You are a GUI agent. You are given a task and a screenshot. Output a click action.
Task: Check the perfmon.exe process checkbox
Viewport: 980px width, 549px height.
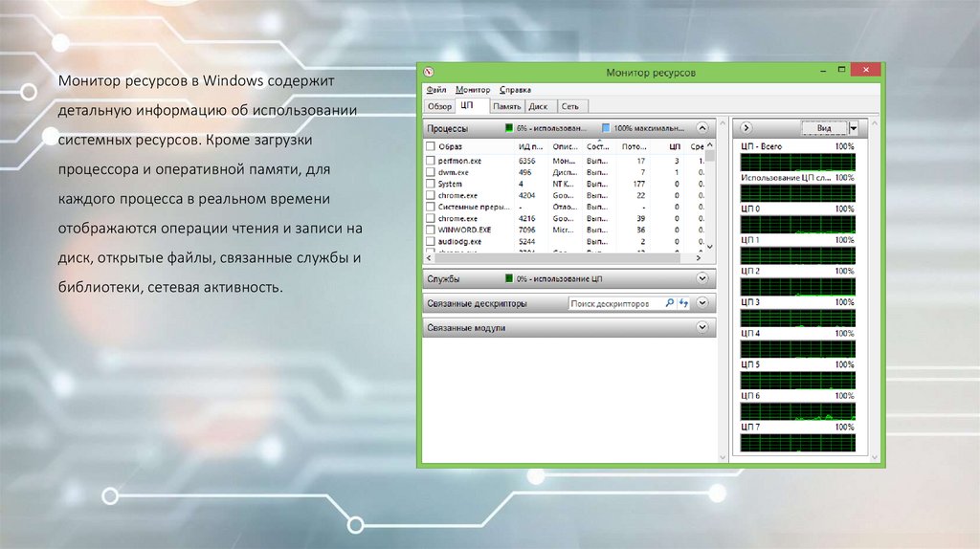430,161
